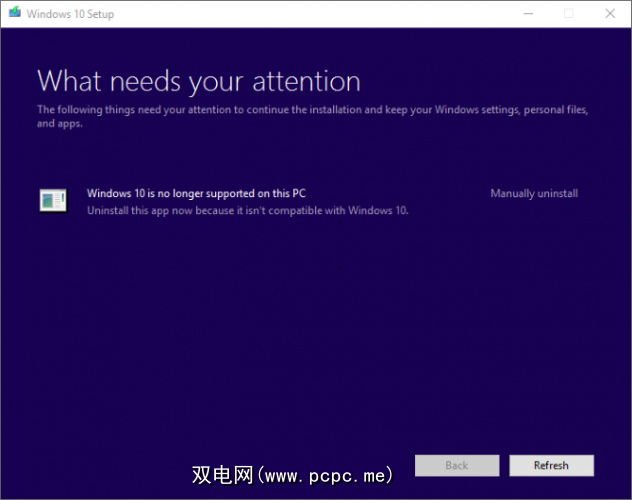This screenshot has height=500, width=632.
Task: Close the Windows 10 Setup window
Action: tap(610, 14)
